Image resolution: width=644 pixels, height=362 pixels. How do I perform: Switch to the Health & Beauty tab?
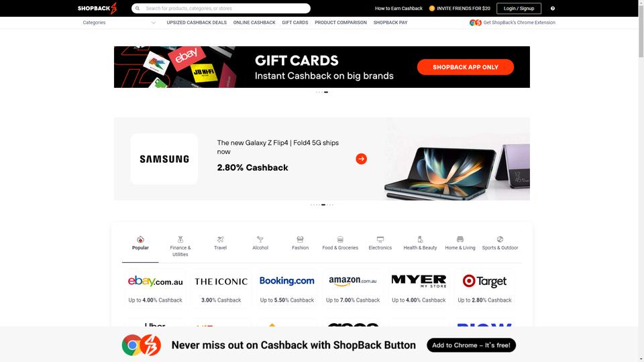click(x=420, y=243)
